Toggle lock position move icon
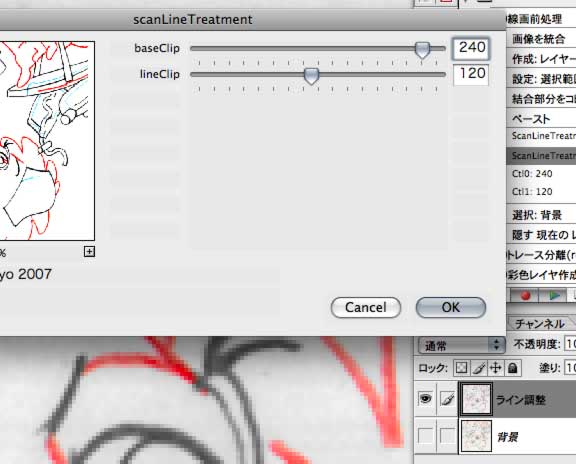 [496, 368]
